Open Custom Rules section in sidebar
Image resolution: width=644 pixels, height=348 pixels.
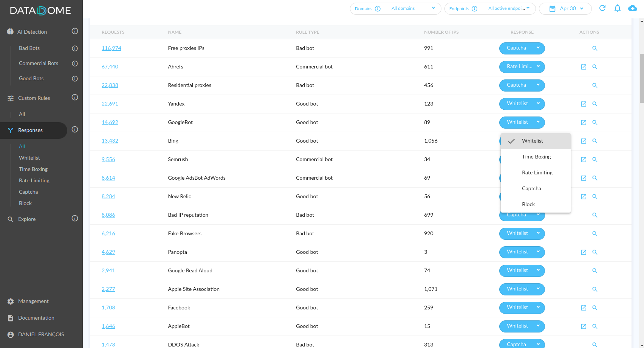pyautogui.click(x=34, y=98)
